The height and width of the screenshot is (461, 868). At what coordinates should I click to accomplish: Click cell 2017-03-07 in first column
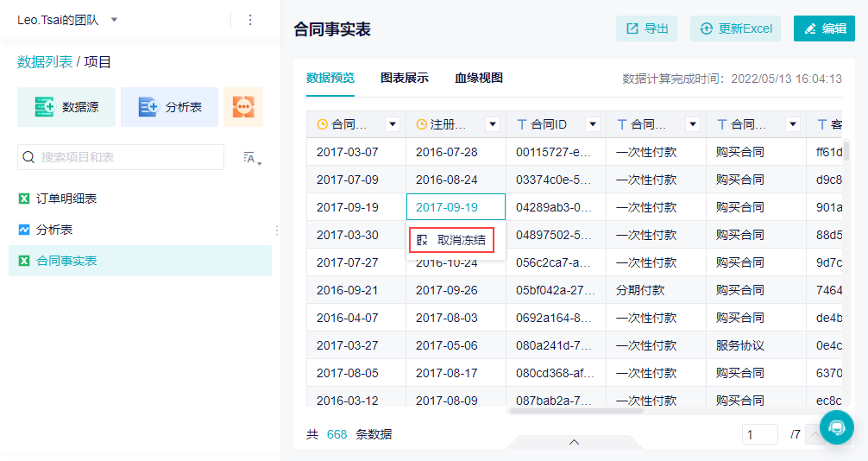click(x=356, y=152)
